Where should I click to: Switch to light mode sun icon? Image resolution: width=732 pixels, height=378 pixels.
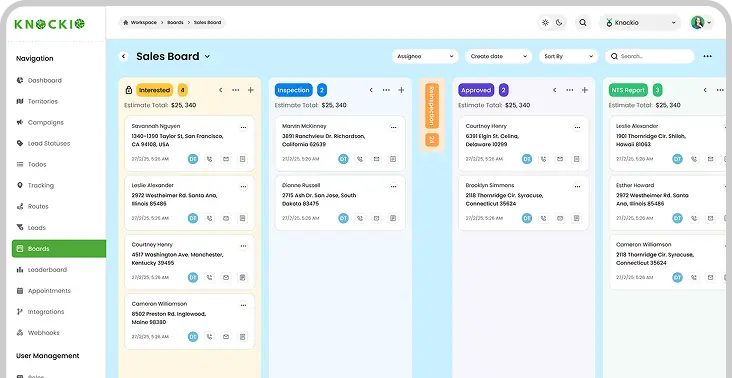tap(545, 22)
